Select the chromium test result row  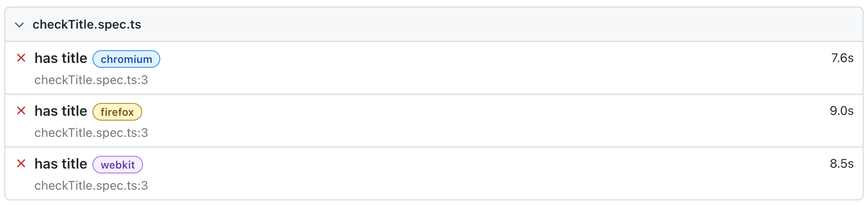tap(440, 68)
